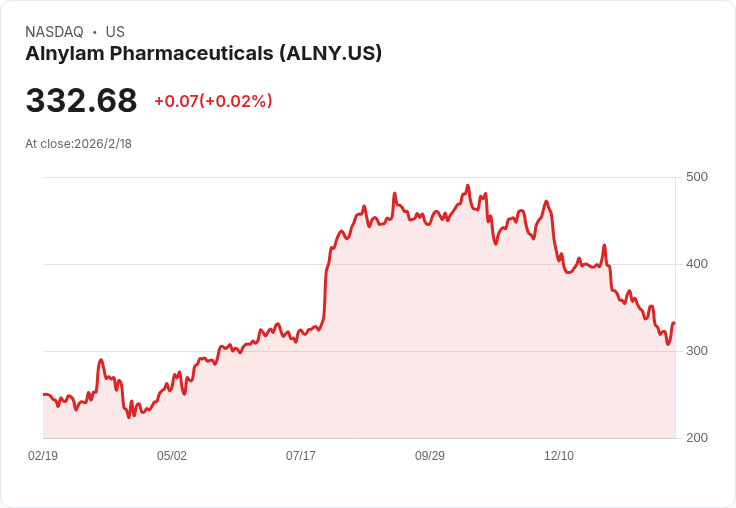Click the chart's highest peak near 500
The image size is (736, 508).
pyautogui.click(x=468, y=186)
